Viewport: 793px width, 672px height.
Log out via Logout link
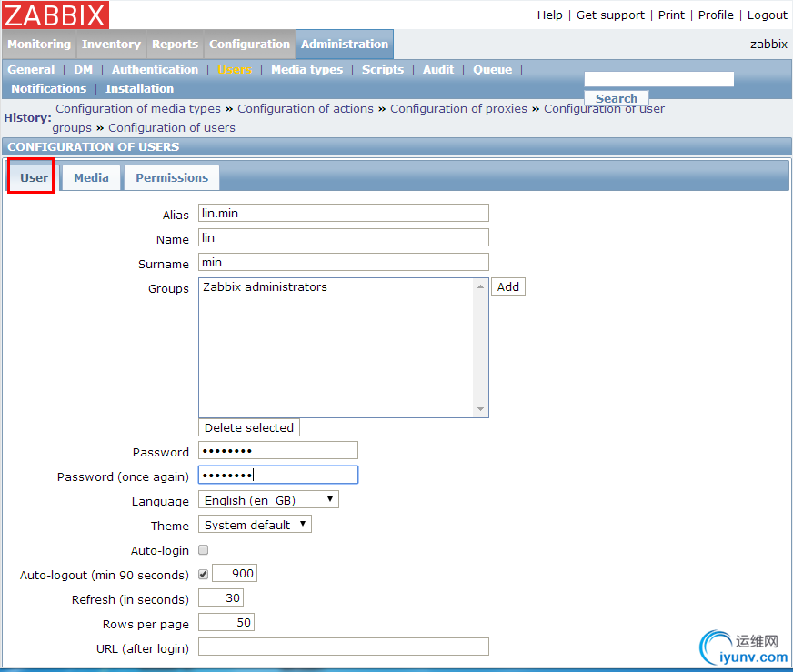tap(768, 15)
